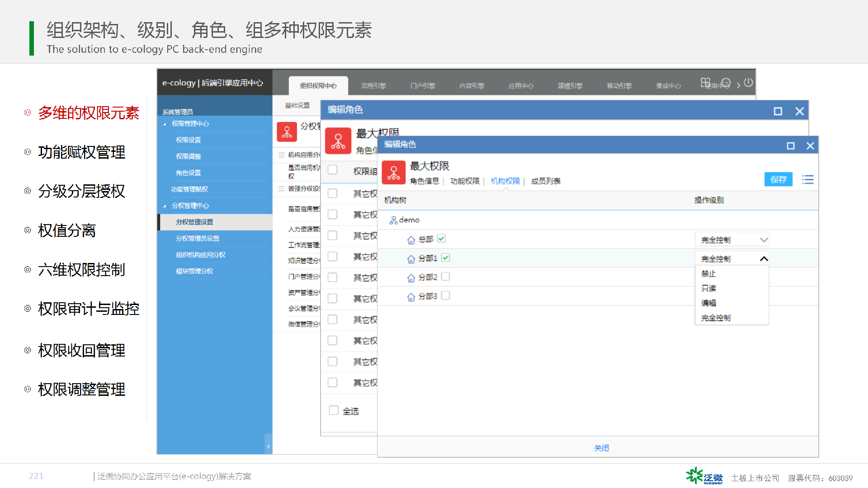Switch to the 流程引擎 top tab
Viewport: 868px width, 488px height.
[373, 86]
